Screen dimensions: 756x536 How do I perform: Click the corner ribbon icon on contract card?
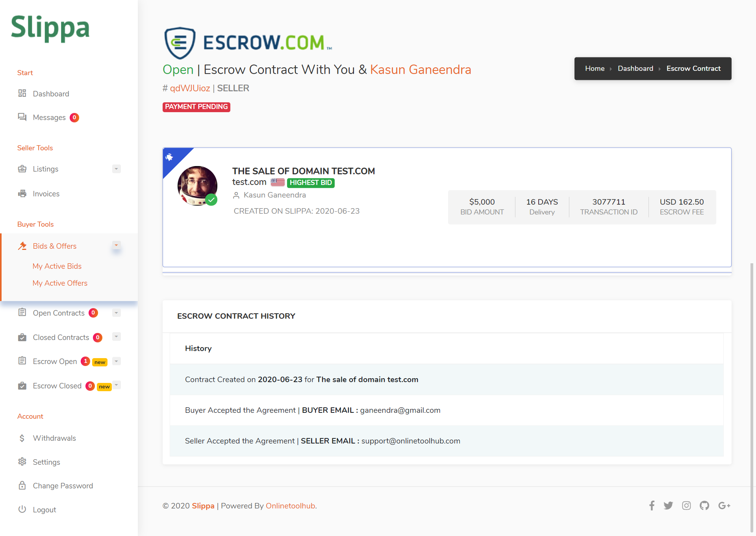pyautogui.click(x=169, y=157)
